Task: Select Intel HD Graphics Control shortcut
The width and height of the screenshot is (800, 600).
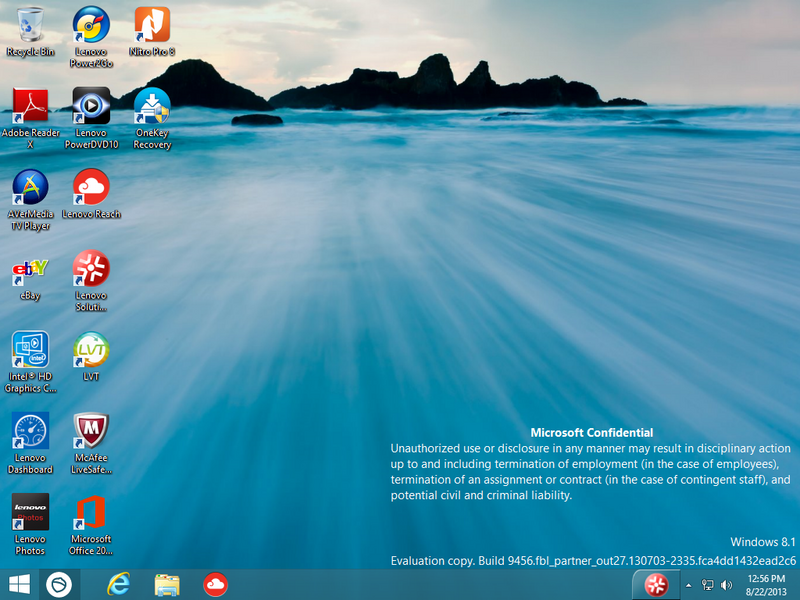Action: [x=30, y=350]
